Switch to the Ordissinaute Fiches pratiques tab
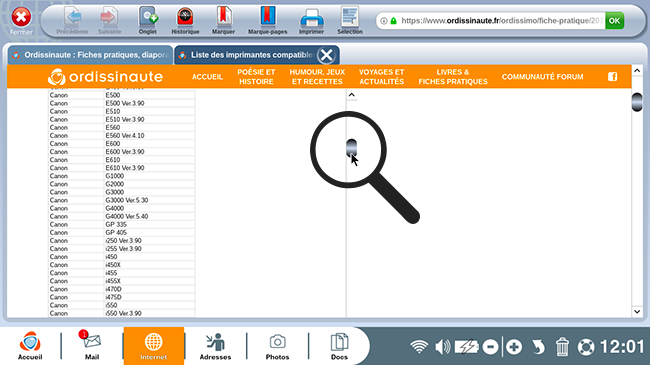The width and height of the screenshot is (650, 365). point(90,55)
